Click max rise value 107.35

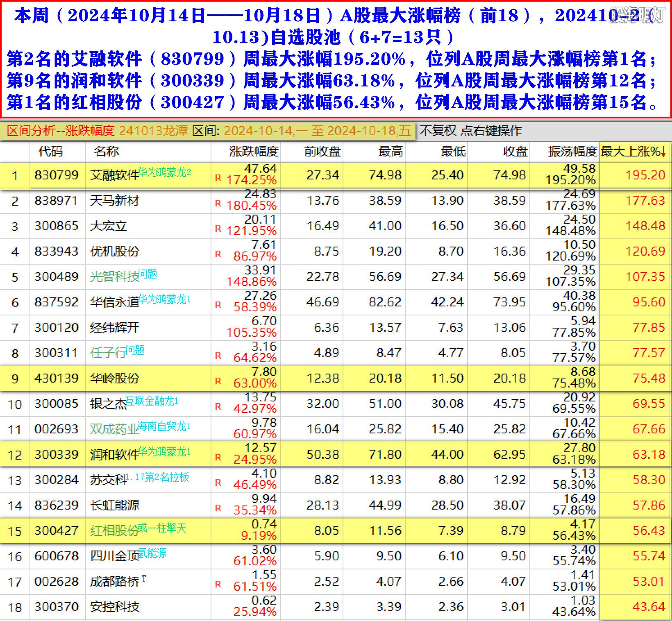(645, 277)
